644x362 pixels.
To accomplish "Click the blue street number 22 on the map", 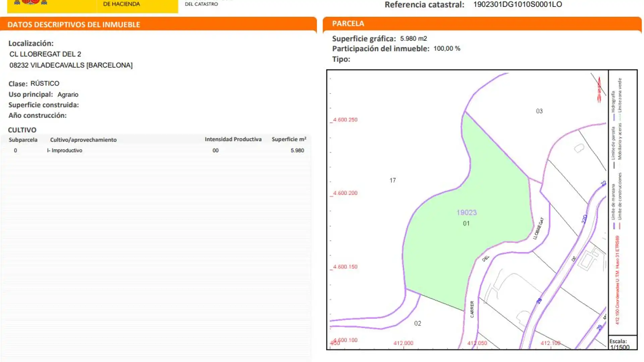I will (603, 183).
